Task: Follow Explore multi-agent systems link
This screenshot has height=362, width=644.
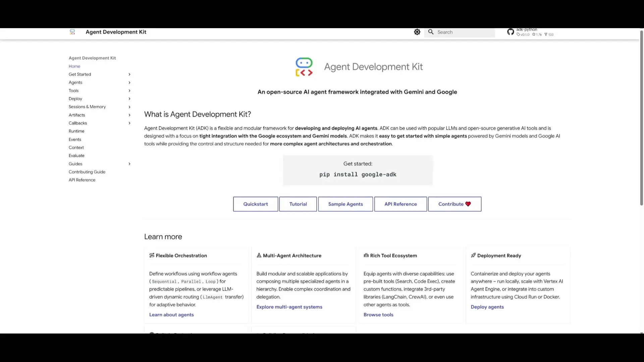Action: 289,307
